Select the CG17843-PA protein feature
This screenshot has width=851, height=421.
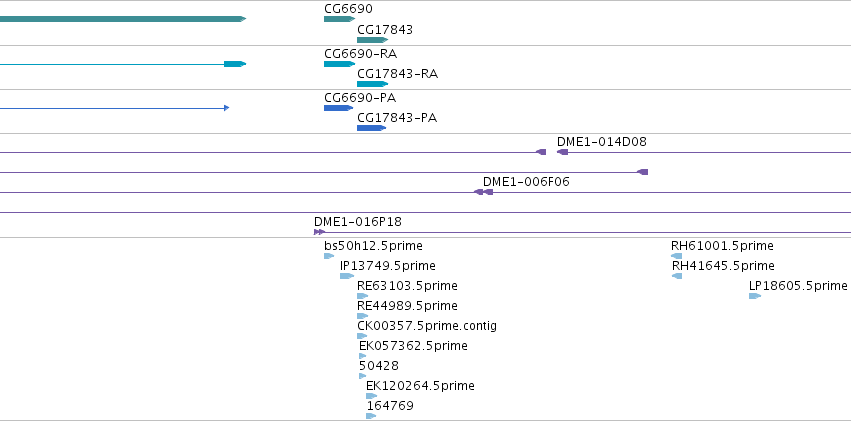pos(371,128)
